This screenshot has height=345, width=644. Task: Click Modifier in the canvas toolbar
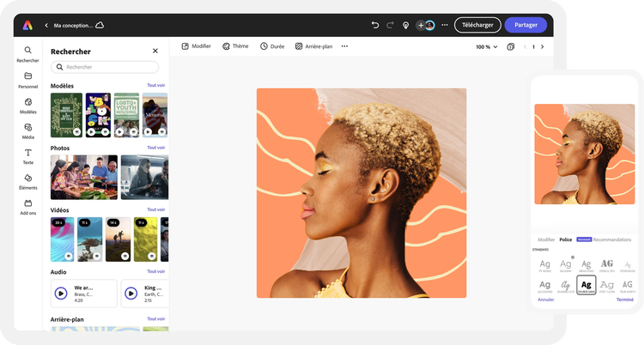(x=197, y=46)
